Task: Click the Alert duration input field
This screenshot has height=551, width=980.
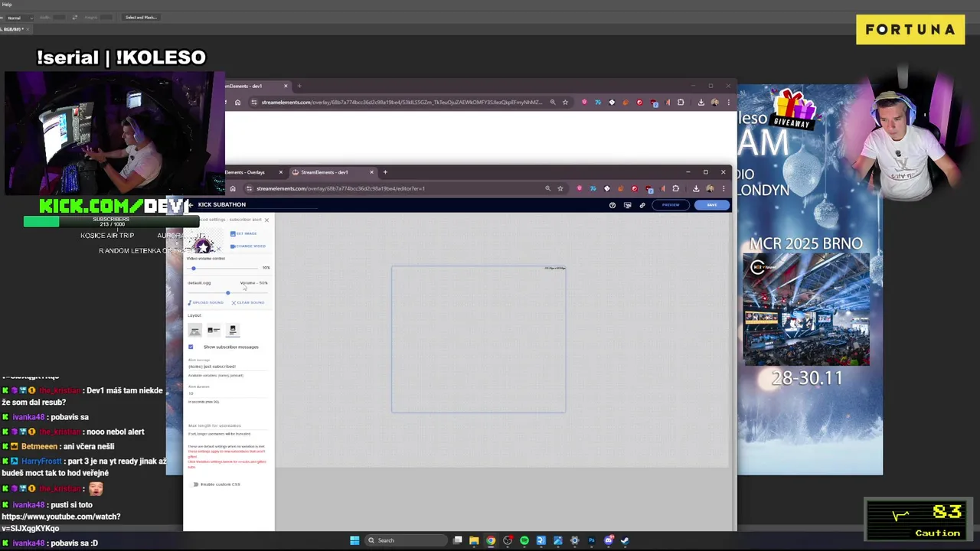Action: [227, 393]
